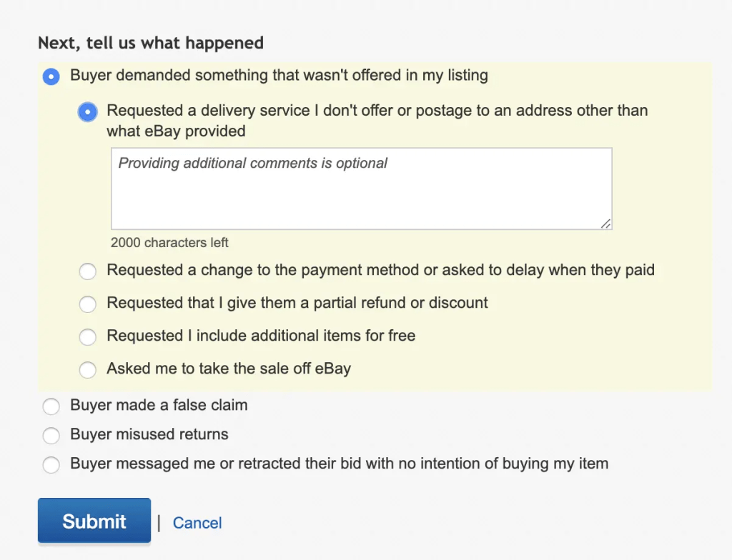The height and width of the screenshot is (560, 732).
Task: Click inside the additional comments text box
Action: point(361,189)
